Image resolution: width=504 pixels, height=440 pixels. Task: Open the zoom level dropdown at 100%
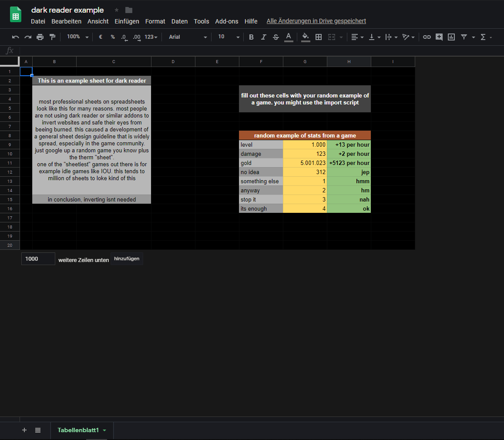[x=77, y=37]
